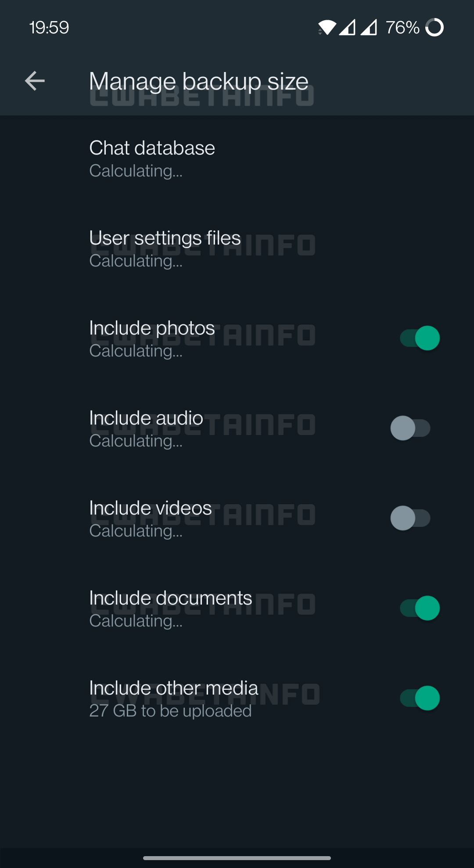Image resolution: width=474 pixels, height=868 pixels.
Task: Select the User settings files entry
Action: 165,238
